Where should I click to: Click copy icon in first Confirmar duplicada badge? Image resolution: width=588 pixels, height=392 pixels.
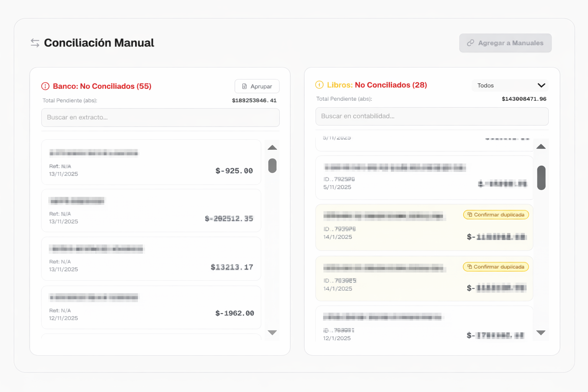pos(470,215)
